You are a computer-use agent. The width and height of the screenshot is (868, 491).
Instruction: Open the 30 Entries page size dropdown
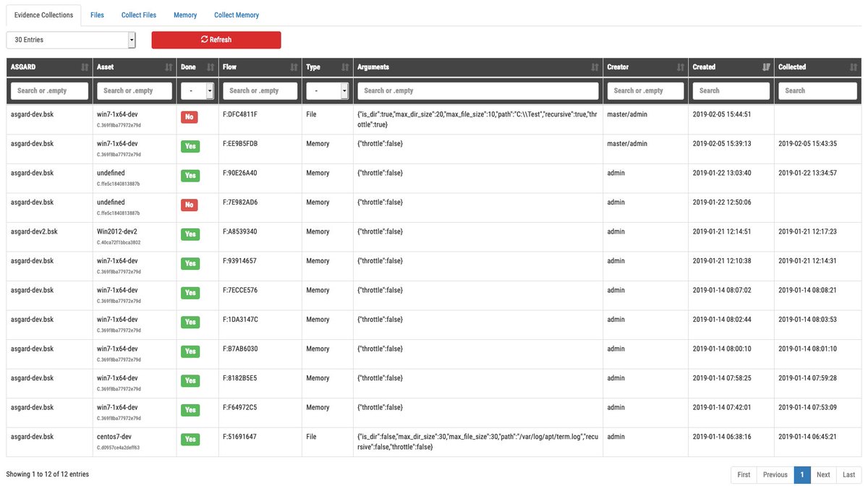click(x=70, y=40)
